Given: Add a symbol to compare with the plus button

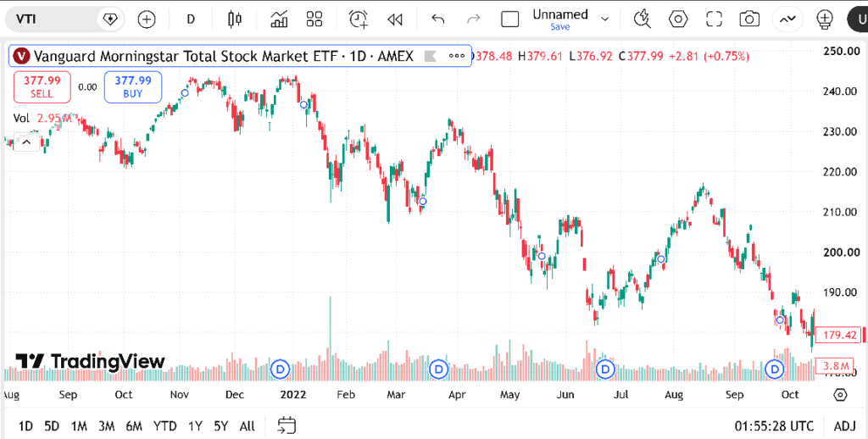Looking at the screenshot, I should pyautogui.click(x=147, y=19).
